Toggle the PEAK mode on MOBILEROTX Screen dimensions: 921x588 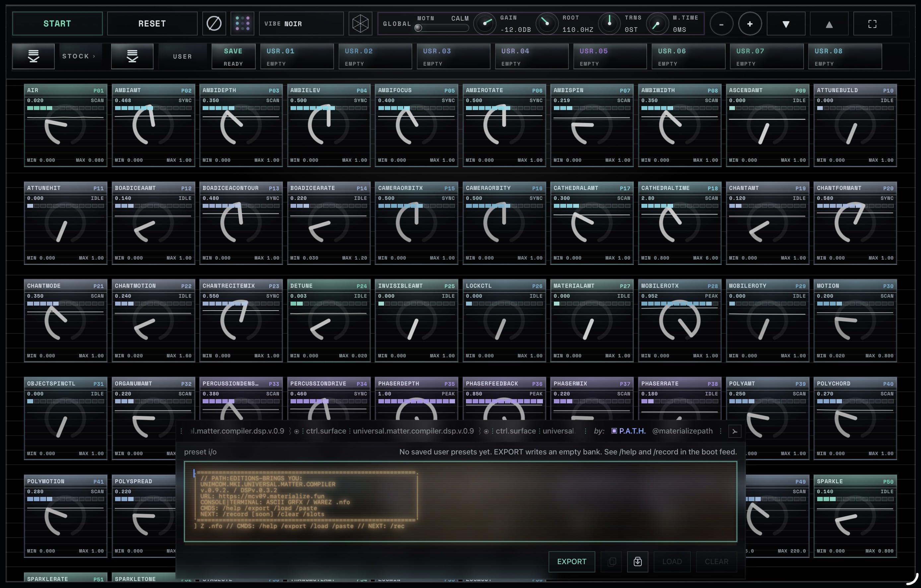click(711, 296)
